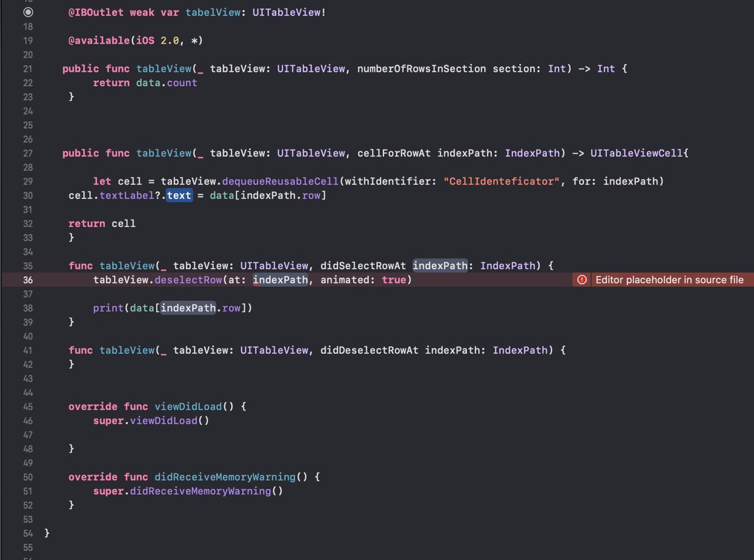The image size is (754, 560).
Task: Open the 'Editor placeholder in source file' error message
Action: click(x=669, y=280)
